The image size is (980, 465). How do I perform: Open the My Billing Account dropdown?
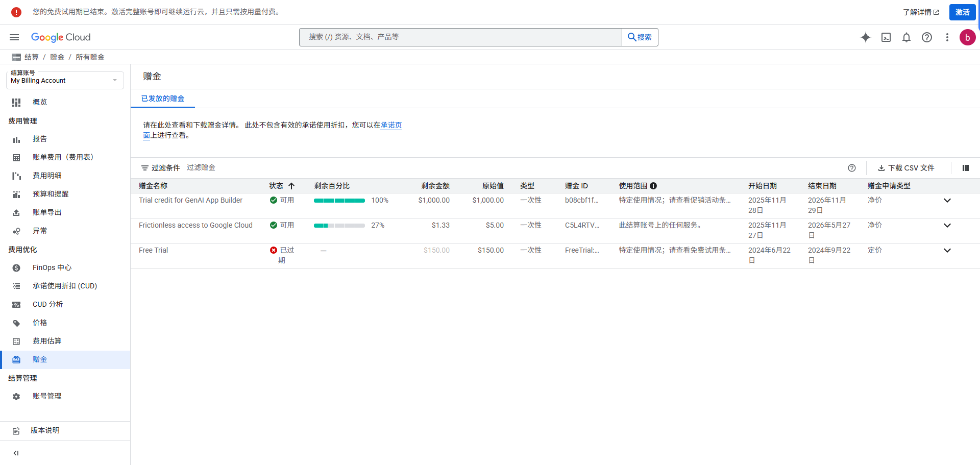click(65, 80)
